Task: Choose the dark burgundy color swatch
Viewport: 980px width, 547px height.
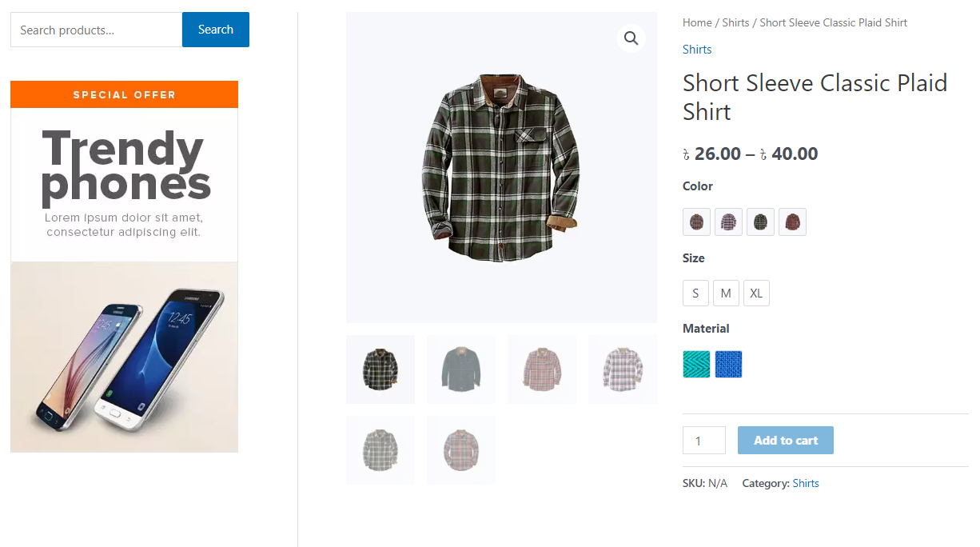Action: tap(792, 222)
